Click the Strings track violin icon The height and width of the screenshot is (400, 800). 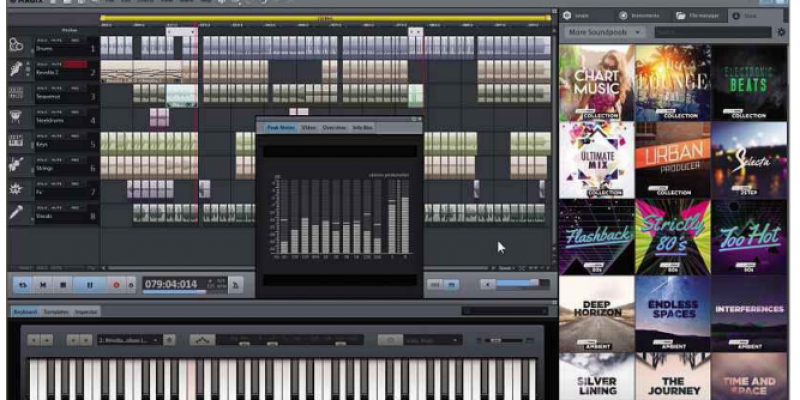tap(16, 164)
